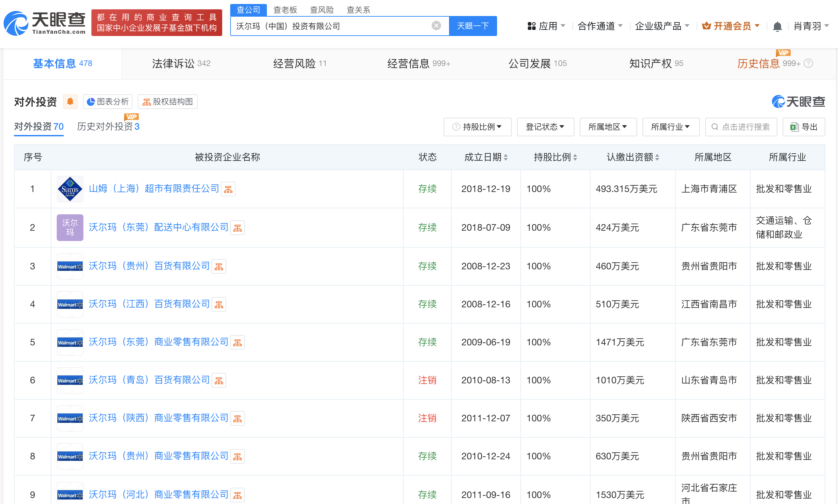
Task: Switch to the 历史对外投资 sub-tab
Action: 108,127
